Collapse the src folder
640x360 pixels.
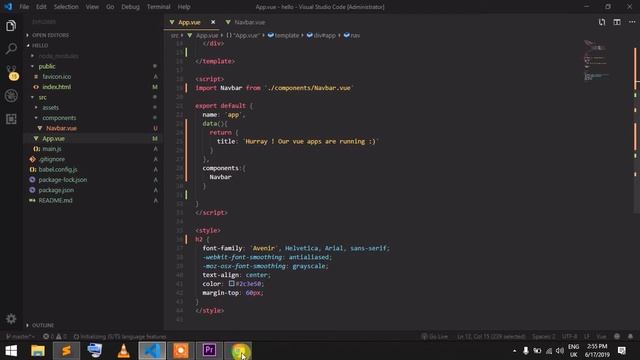tap(42, 97)
